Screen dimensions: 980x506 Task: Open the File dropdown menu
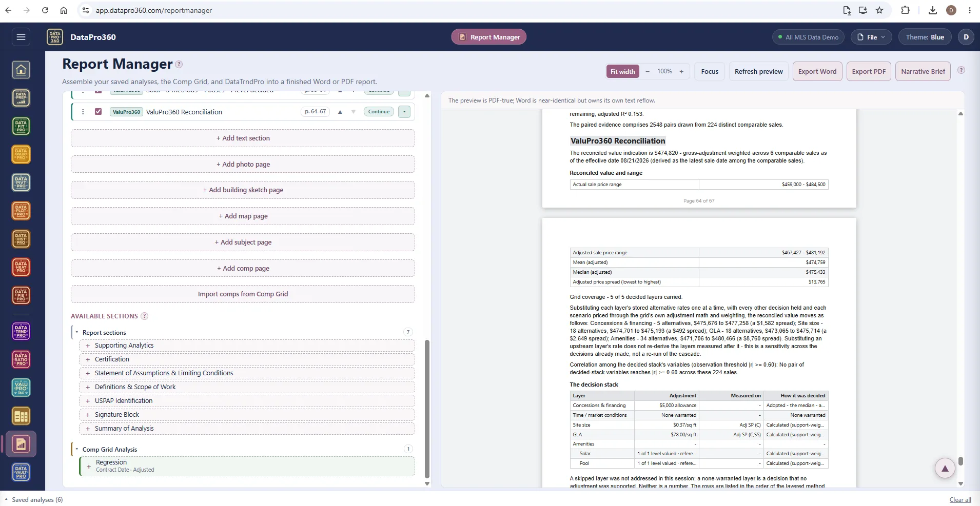[871, 37]
